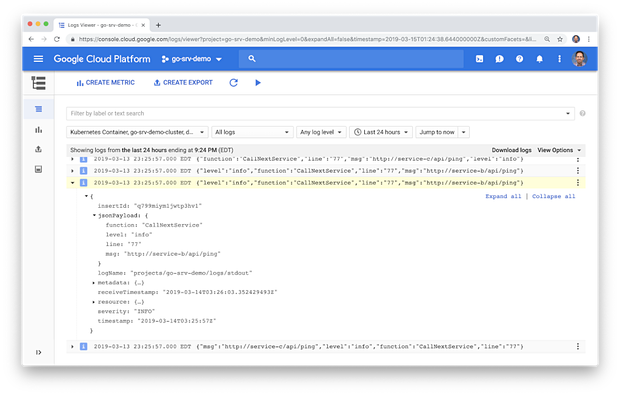Expand the bottom service-c log entry
The height and width of the screenshot is (395, 620).
point(72,346)
